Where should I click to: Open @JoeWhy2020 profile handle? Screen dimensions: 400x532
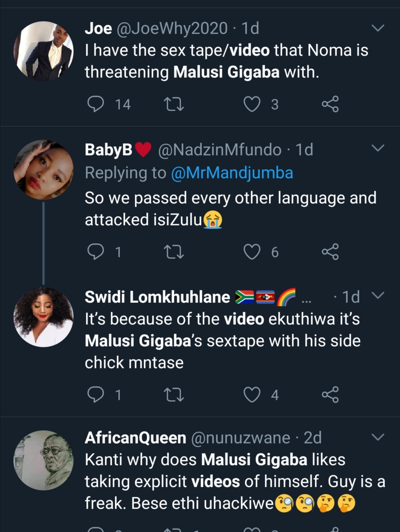pyautogui.click(x=172, y=29)
